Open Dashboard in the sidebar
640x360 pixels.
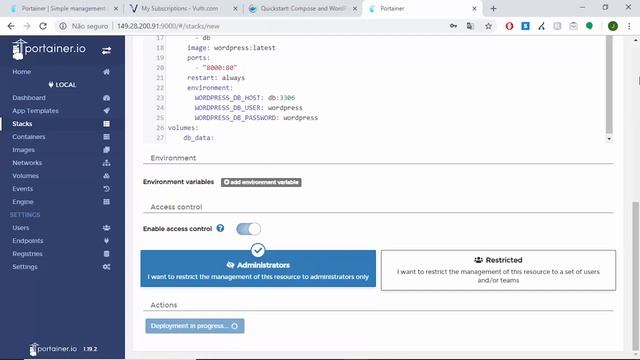(x=29, y=98)
